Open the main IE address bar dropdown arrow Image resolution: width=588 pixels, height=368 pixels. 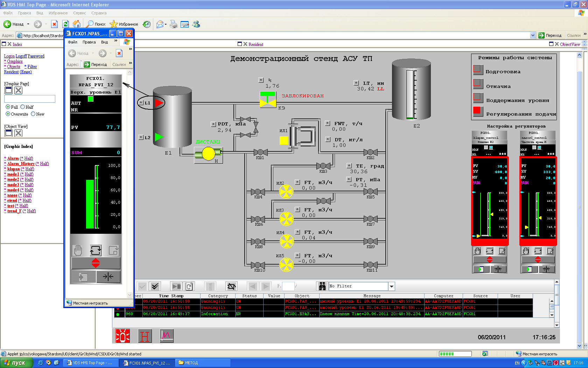click(x=533, y=35)
